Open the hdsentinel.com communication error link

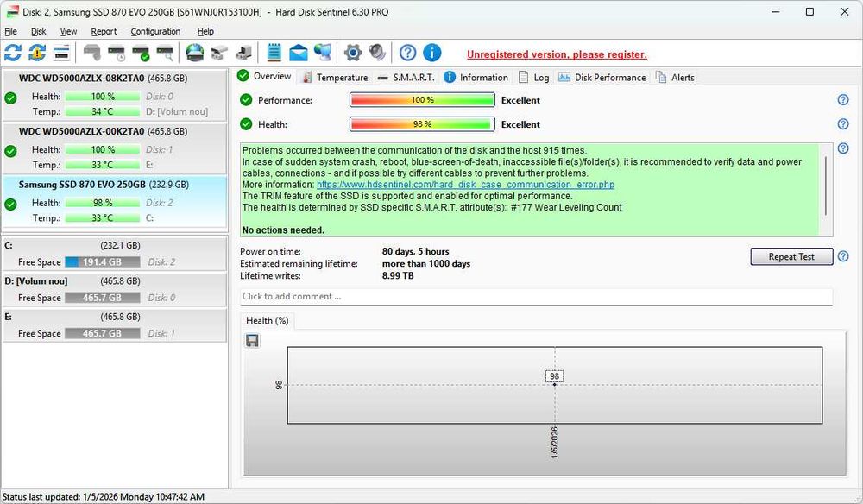pos(466,185)
